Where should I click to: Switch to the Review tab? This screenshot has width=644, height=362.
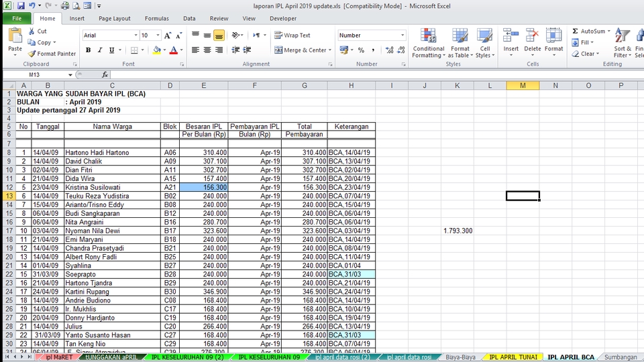click(x=219, y=19)
